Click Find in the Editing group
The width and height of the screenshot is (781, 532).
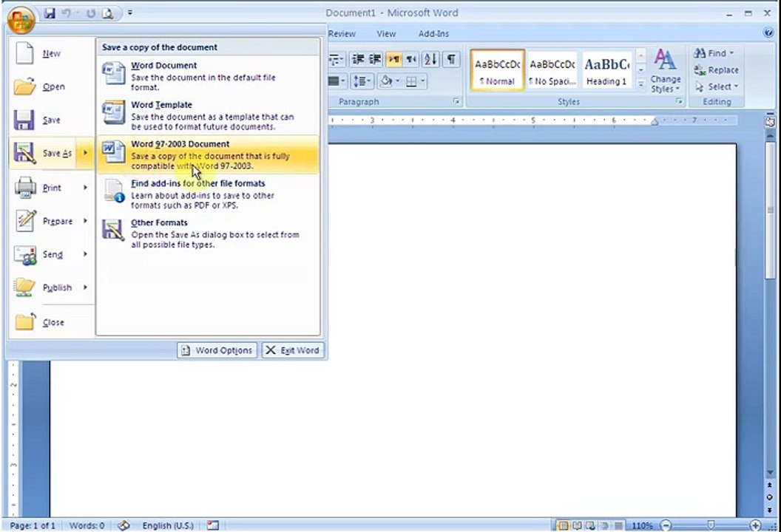(714, 53)
